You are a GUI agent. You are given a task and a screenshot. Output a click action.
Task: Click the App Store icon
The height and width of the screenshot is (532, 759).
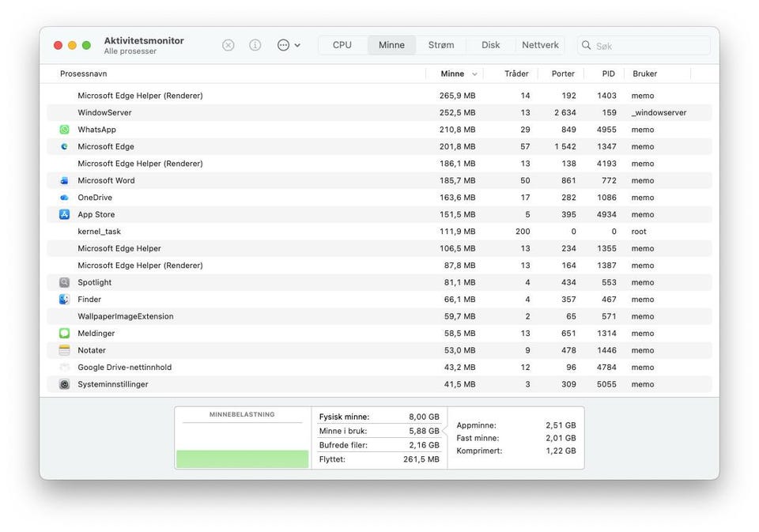(64, 214)
